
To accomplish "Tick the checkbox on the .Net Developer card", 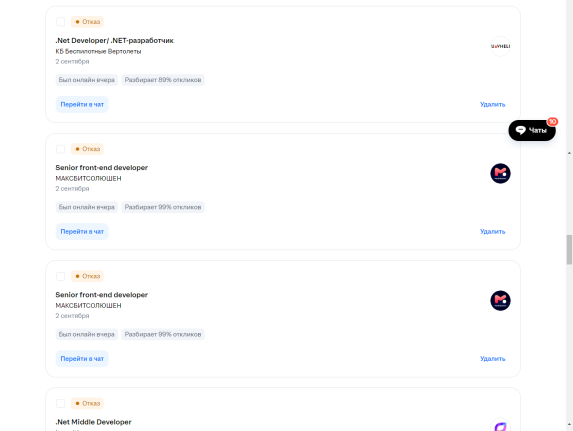I will (61, 22).
